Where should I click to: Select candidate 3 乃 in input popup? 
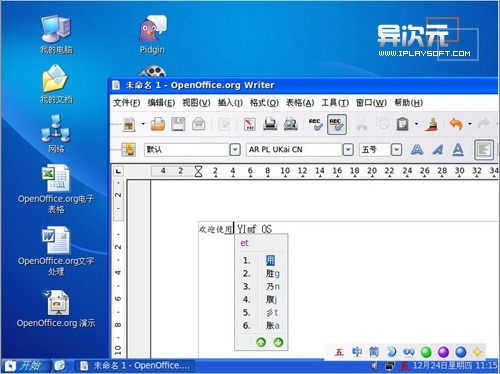click(x=261, y=287)
